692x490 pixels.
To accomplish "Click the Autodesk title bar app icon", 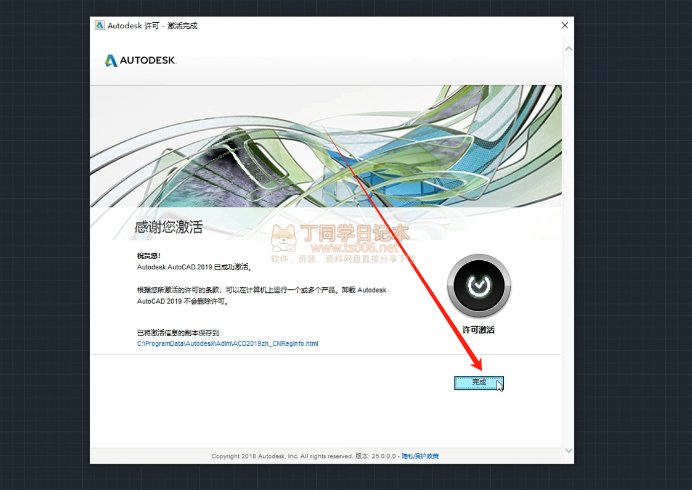I will 100,25.
